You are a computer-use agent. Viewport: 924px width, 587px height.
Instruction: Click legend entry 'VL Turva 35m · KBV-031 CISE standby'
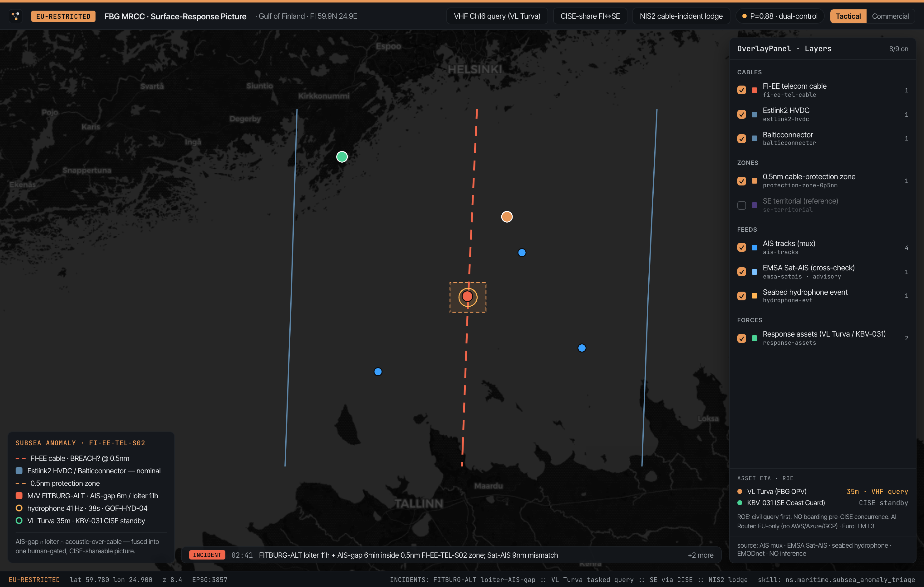coord(80,520)
